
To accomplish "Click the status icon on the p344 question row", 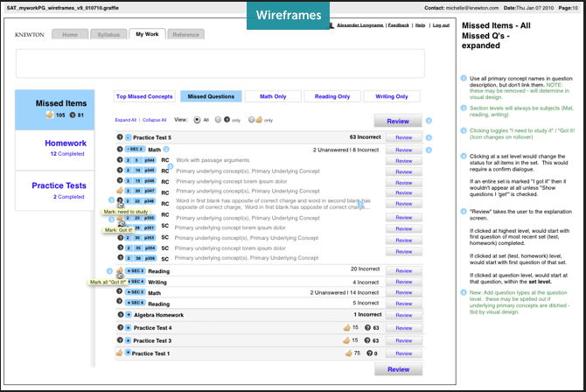I will pos(120,160).
